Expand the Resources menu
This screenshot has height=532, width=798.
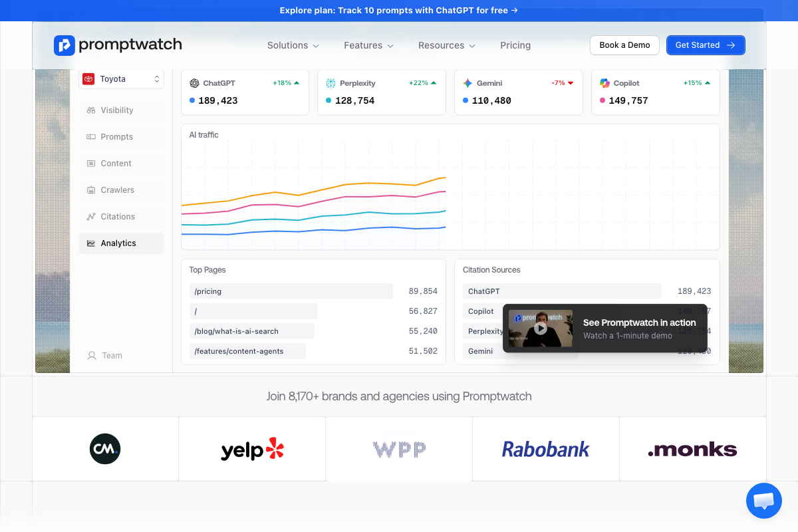(x=447, y=45)
